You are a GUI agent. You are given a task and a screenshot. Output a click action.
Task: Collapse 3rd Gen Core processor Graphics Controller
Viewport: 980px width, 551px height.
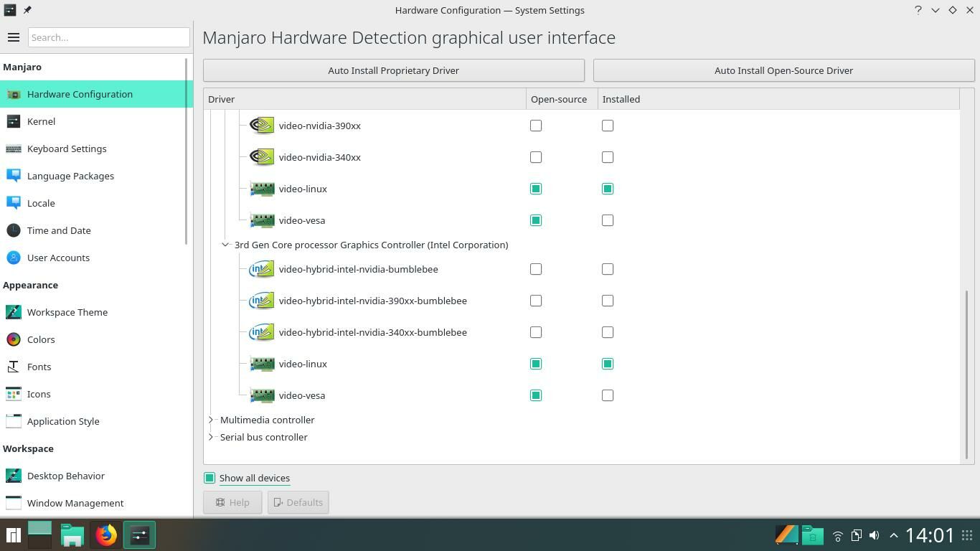tap(225, 245)
